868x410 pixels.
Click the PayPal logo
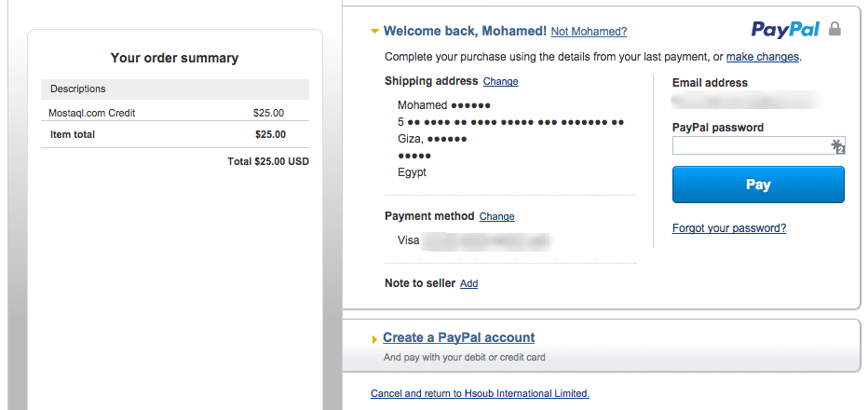pyautogui.click(x=785, y=30)
